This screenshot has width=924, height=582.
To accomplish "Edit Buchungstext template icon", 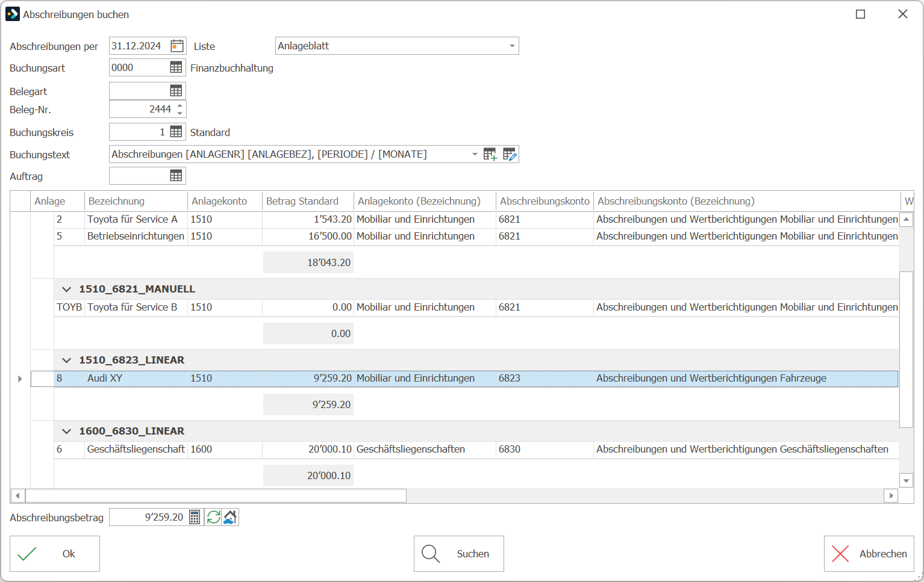I will click(x=510, y=155).
